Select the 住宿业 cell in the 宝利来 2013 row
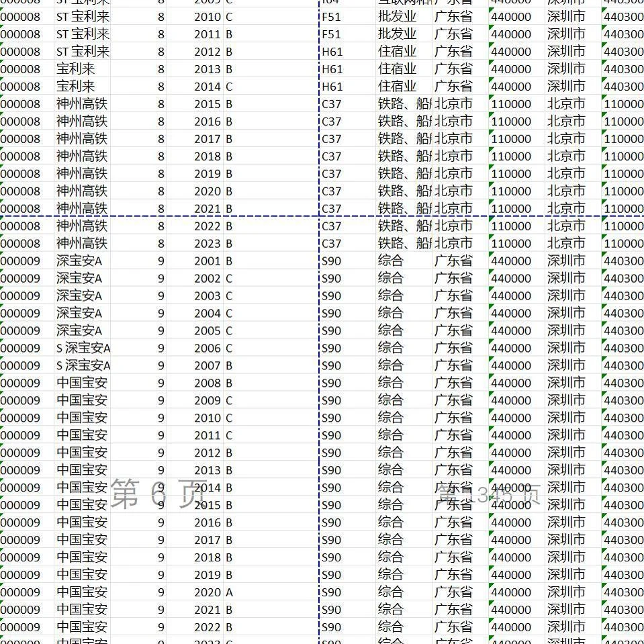Image resolution: width=644 pixels, height=644 pixels. point(404,69)
